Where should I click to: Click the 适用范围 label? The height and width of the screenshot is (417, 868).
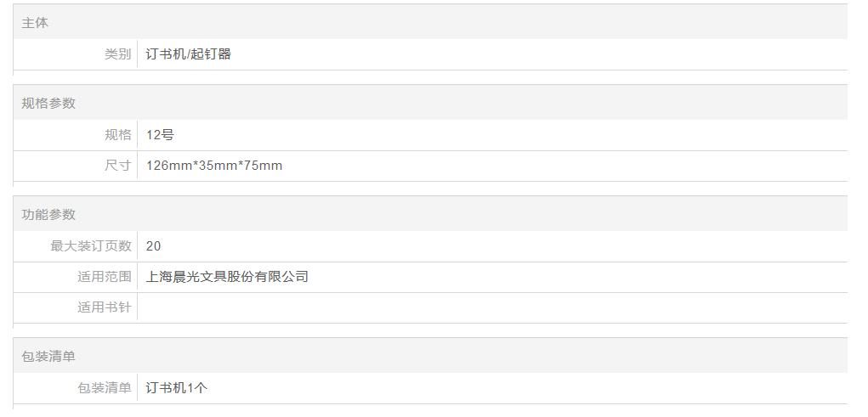coord(105,277)
